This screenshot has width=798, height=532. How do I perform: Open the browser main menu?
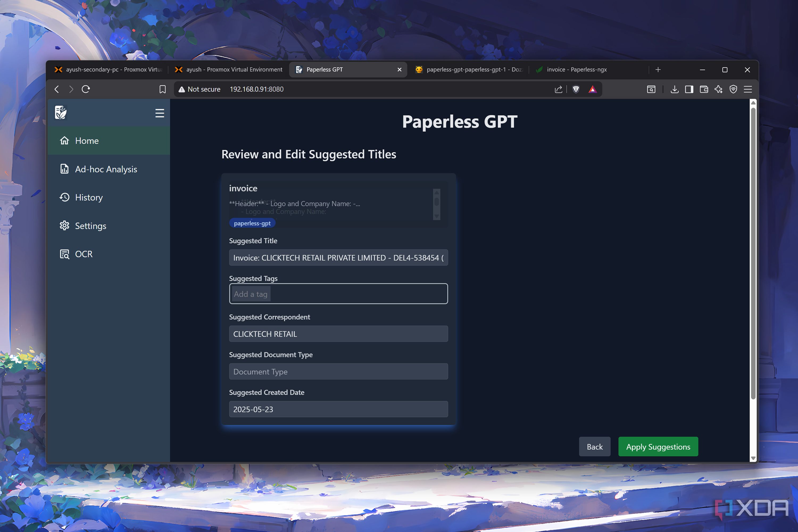[748, 89]
